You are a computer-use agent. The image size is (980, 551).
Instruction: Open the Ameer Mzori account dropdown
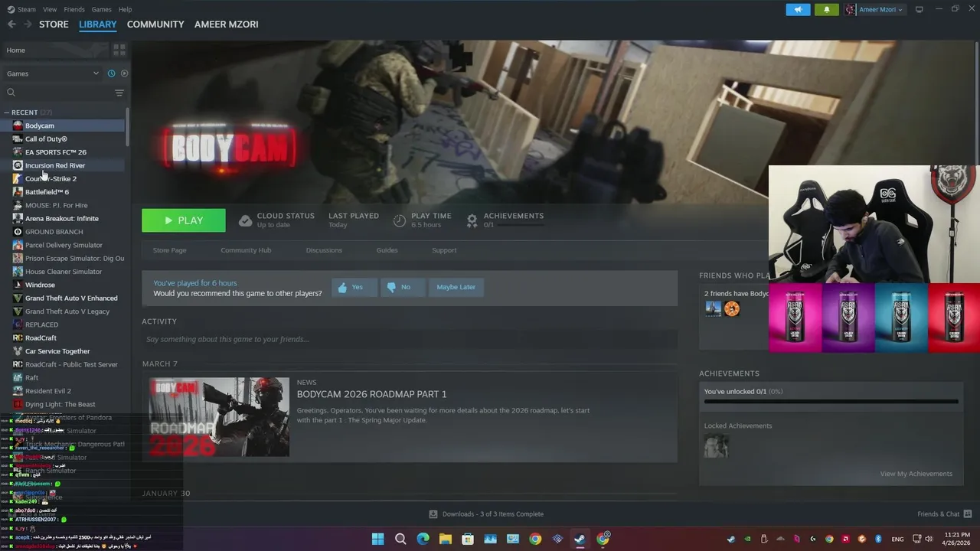click(874, 9)
